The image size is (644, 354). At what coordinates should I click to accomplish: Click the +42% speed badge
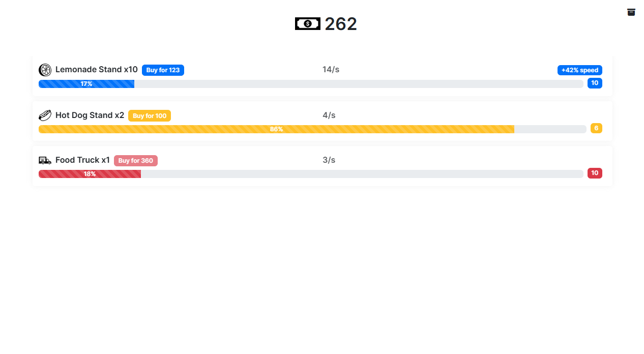point(580,70)
